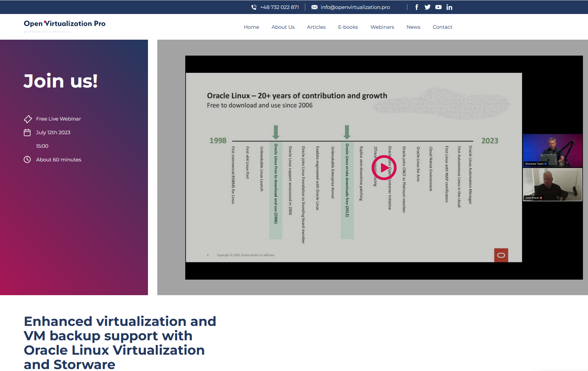
Task: Click the "Enhanced virtualization and VM backup" heading
Action: pyautogui.click(x=120, y=343)
